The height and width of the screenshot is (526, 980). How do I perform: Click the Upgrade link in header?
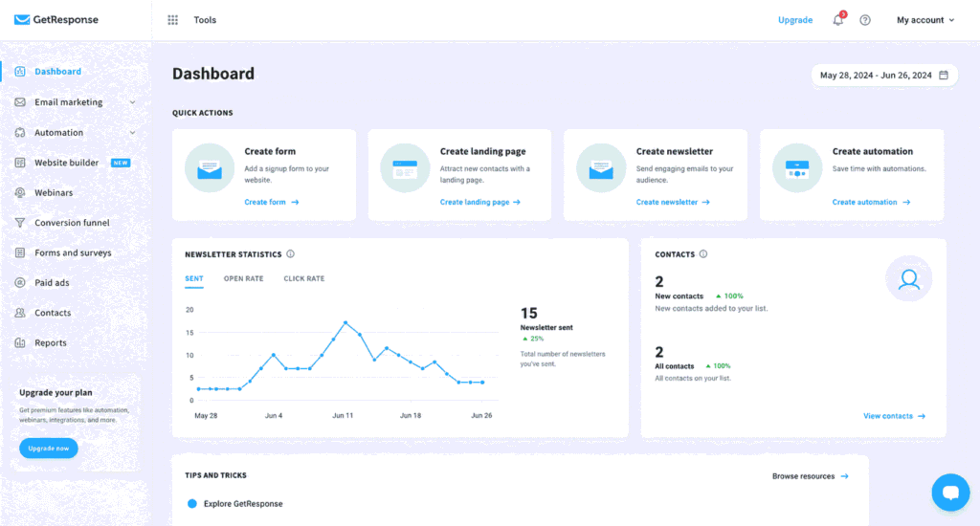[x=795, y=20]
